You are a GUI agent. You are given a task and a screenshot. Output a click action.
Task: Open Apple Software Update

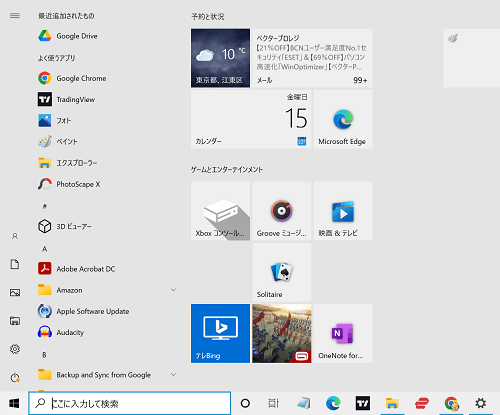coord(107,311)
